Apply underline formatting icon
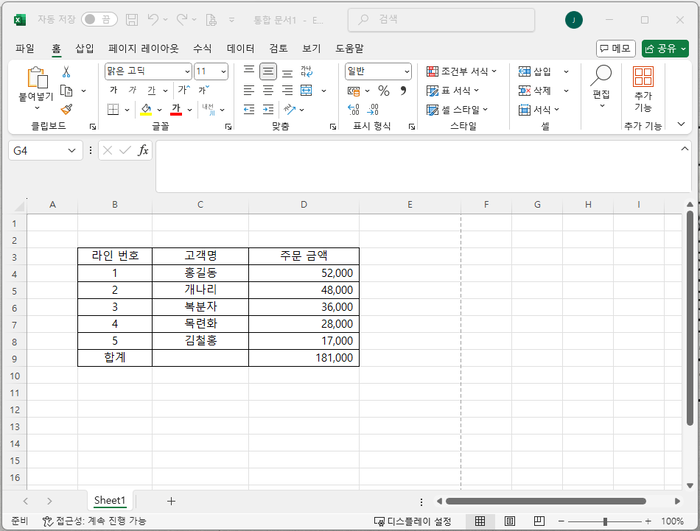This screenshot has width=700, height=531. coord(151,90)
